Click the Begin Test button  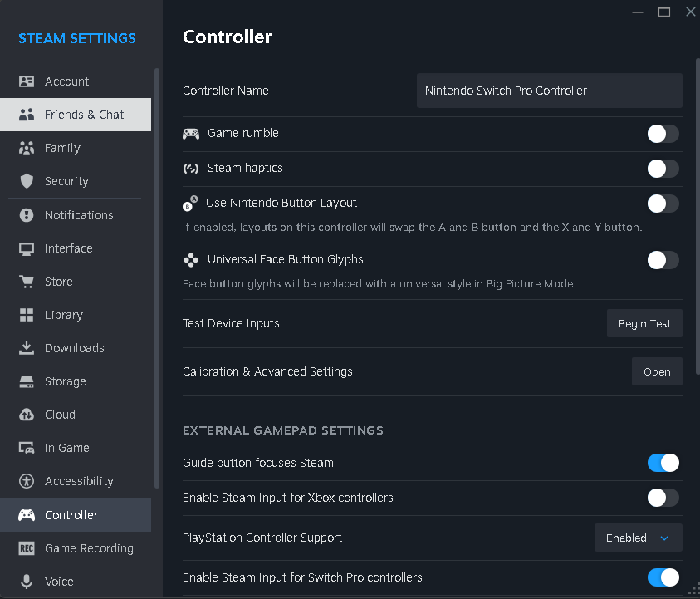click(644, 323)
